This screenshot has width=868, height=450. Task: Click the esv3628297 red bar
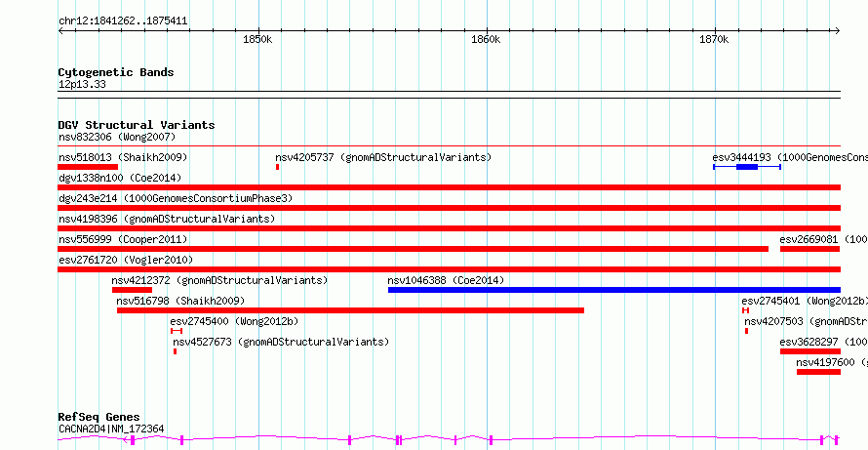tap(810, 351)
